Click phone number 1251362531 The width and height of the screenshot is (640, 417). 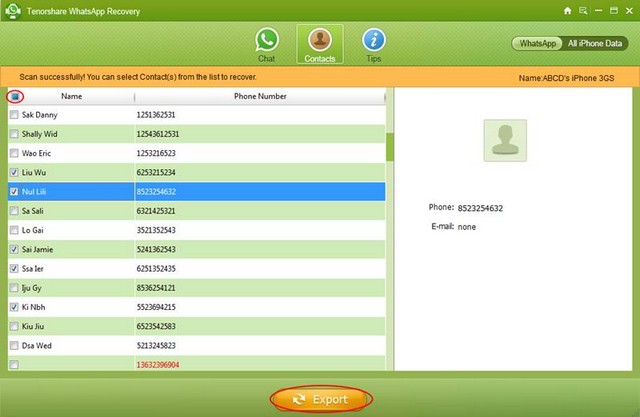click(156, 115)
